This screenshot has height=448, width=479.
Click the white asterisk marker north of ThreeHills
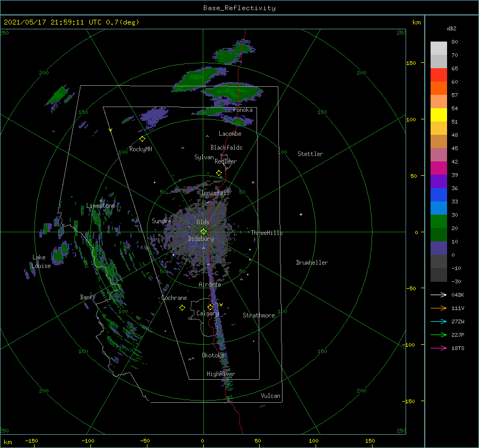(x=253, y=183)
